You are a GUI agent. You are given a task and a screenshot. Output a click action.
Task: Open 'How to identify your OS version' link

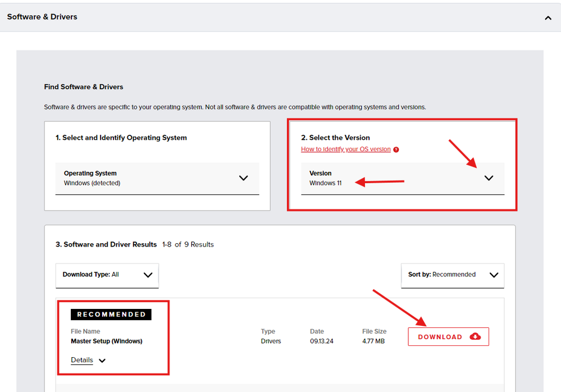click(345, 149)
